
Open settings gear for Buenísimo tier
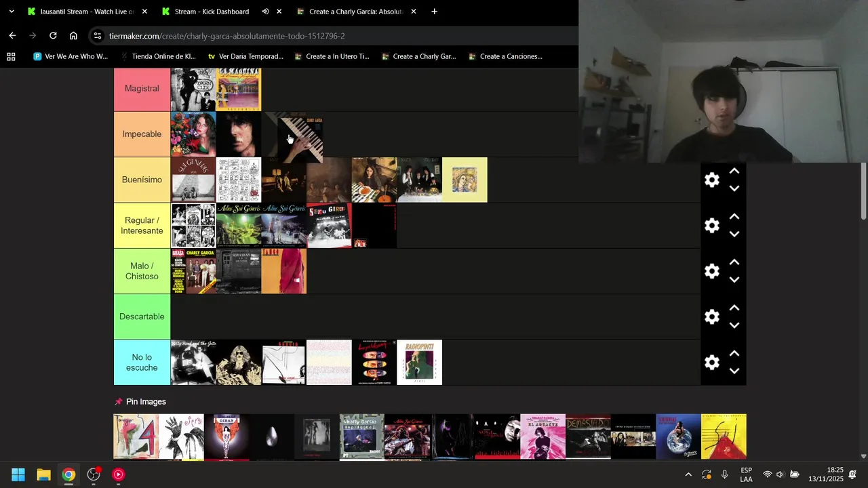711,180
